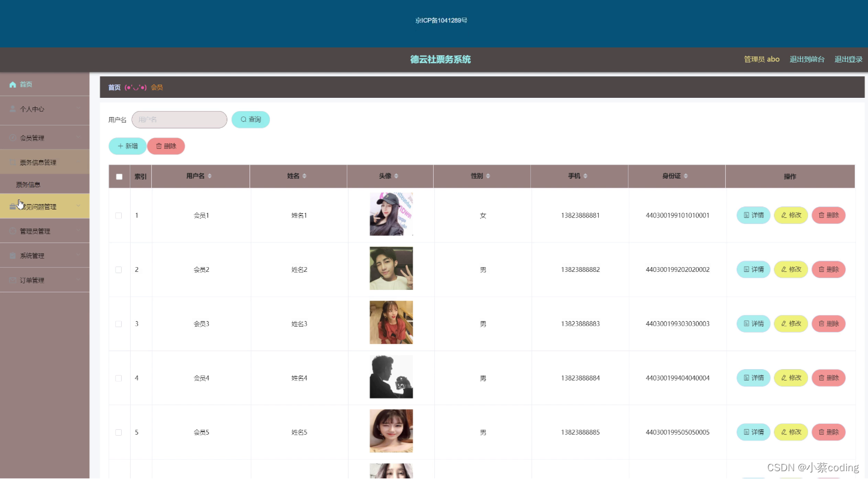
Task: Expand 意见问题管理 using its chevron arrow
Action: coord(79,206)
